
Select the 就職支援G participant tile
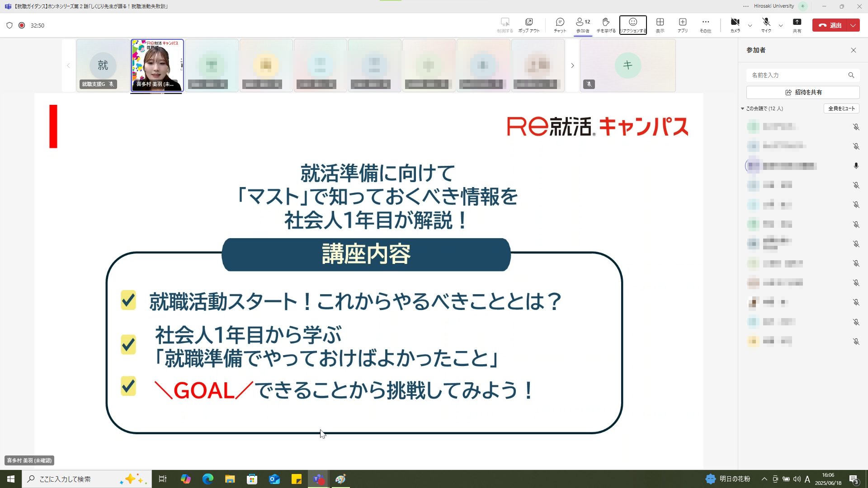pyautogui.click(x=103, y=66)
